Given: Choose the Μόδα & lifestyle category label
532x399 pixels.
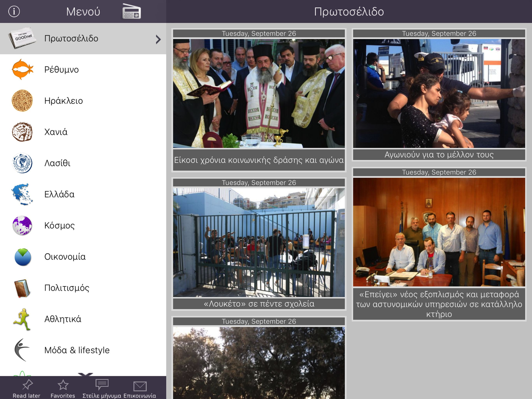Looking at the screenshot, I should [x=77, y=350].
